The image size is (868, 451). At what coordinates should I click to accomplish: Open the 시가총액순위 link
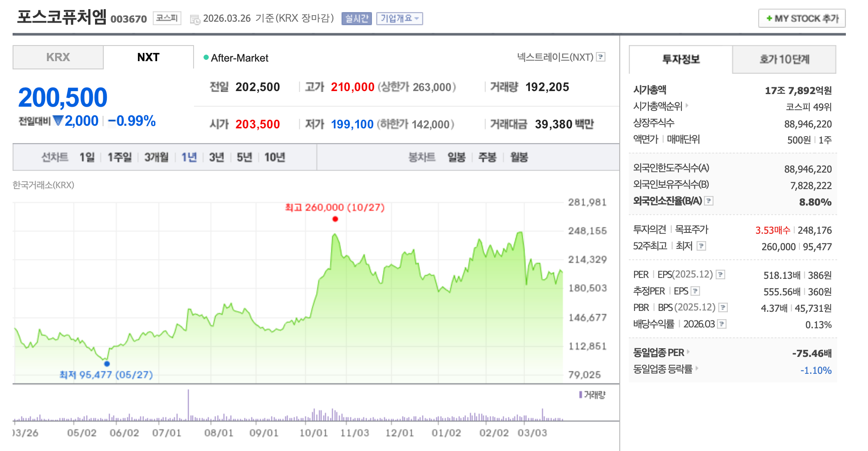[658, 106]
